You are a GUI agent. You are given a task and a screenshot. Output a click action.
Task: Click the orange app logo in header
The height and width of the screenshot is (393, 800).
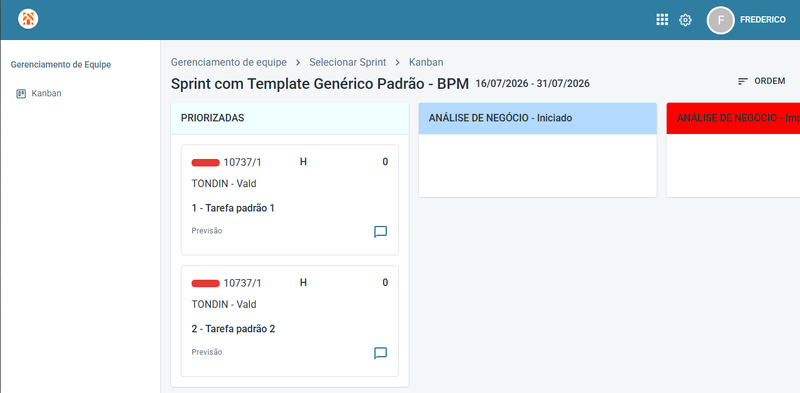tap(28, 19)
